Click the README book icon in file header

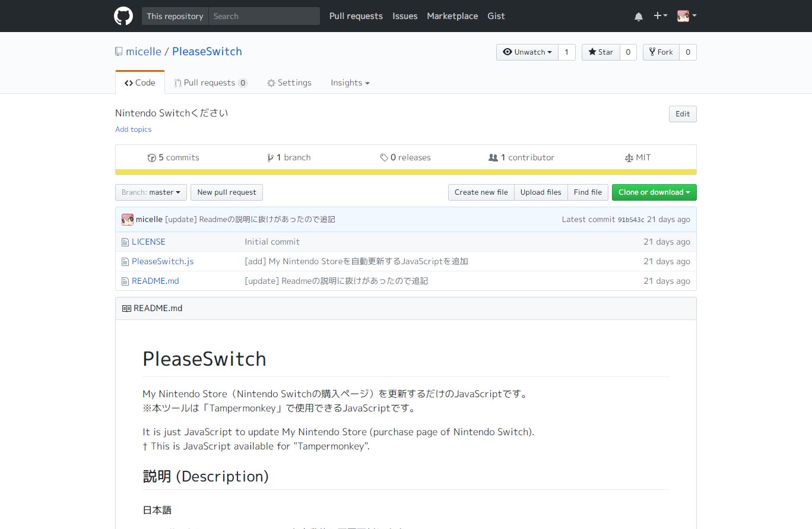click(126, 308)
